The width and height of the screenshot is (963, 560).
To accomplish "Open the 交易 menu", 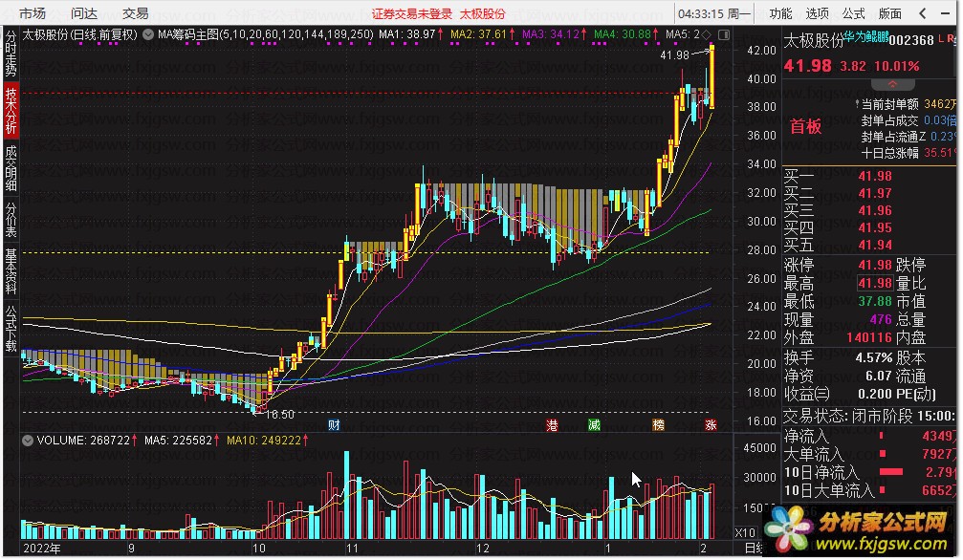I will (135, 12).
